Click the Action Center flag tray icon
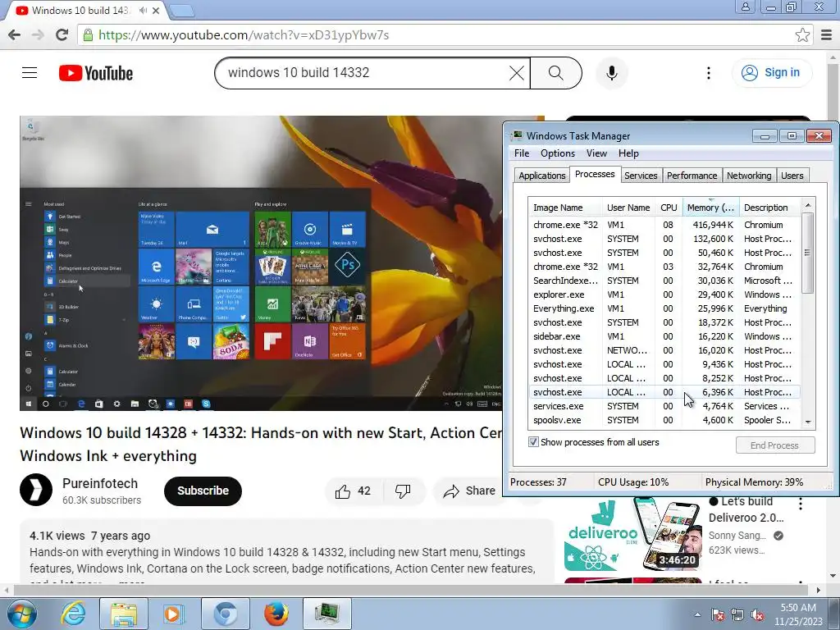The width and height of the screenshot is (840, 630). point(718,615)
